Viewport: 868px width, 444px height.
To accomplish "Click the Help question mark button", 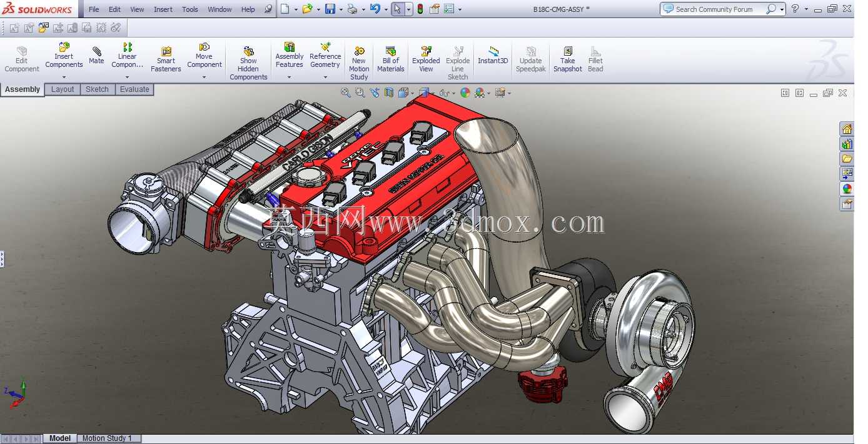I will [795, 9].
